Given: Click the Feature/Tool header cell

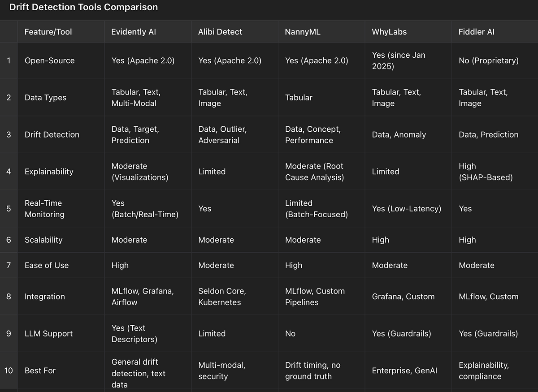Looking at the screenshot, I should [x=47, y=32].
